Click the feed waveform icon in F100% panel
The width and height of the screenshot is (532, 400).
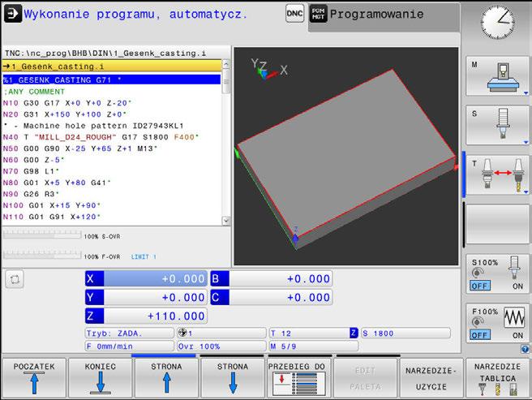(513, 317)
